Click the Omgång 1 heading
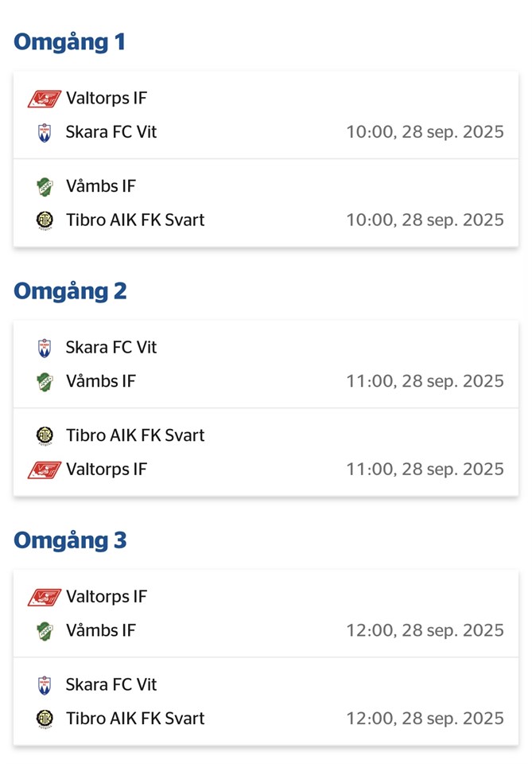This screenshot has width=532, height=764. pos(70,41)
